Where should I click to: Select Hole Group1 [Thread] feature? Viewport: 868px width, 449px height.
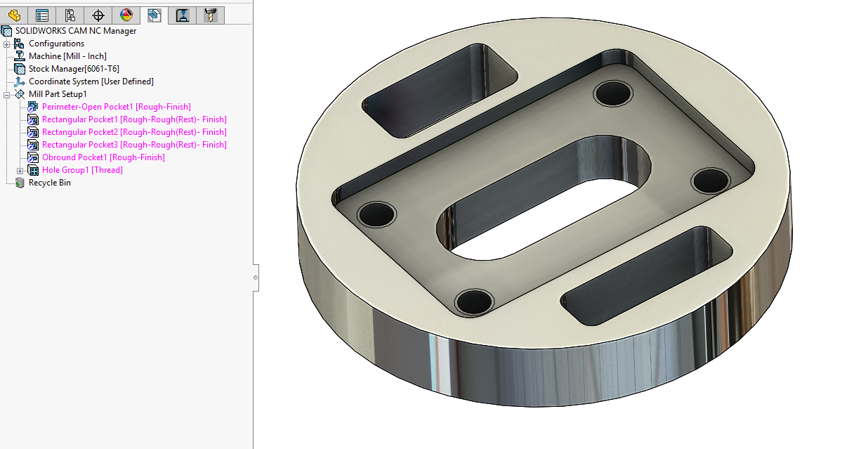pos(82,170)
